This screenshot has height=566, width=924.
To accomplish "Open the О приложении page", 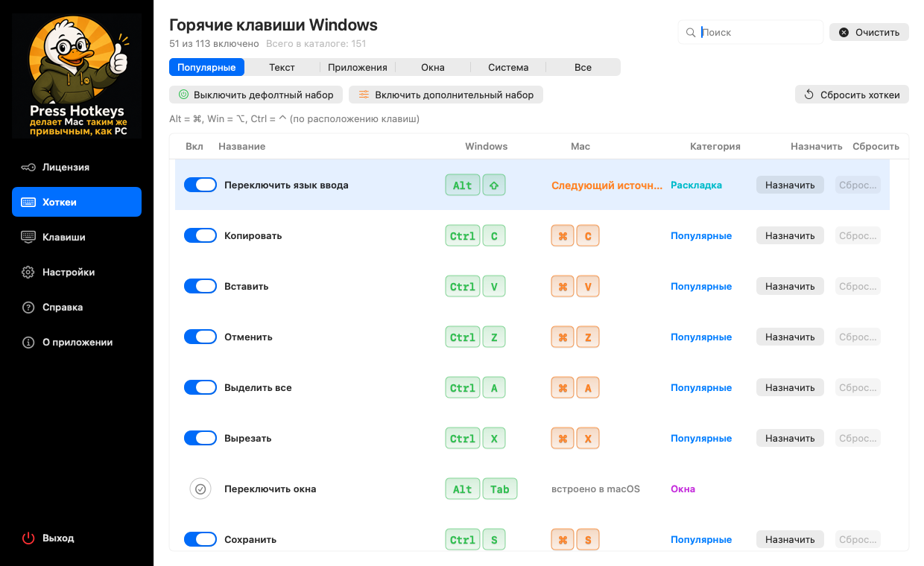I will coord(76,342).
